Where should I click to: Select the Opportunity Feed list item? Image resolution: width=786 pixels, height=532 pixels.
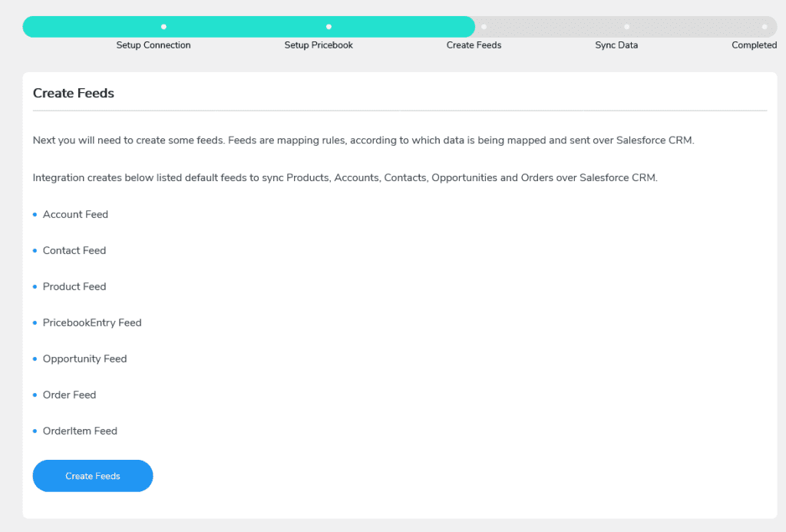coord(84,359)
